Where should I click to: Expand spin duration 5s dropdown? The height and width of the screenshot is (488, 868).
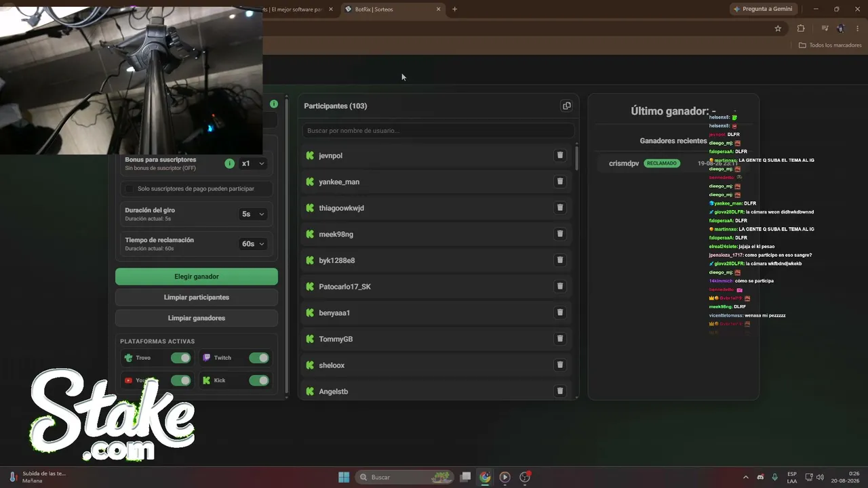(x=252, y=214)
